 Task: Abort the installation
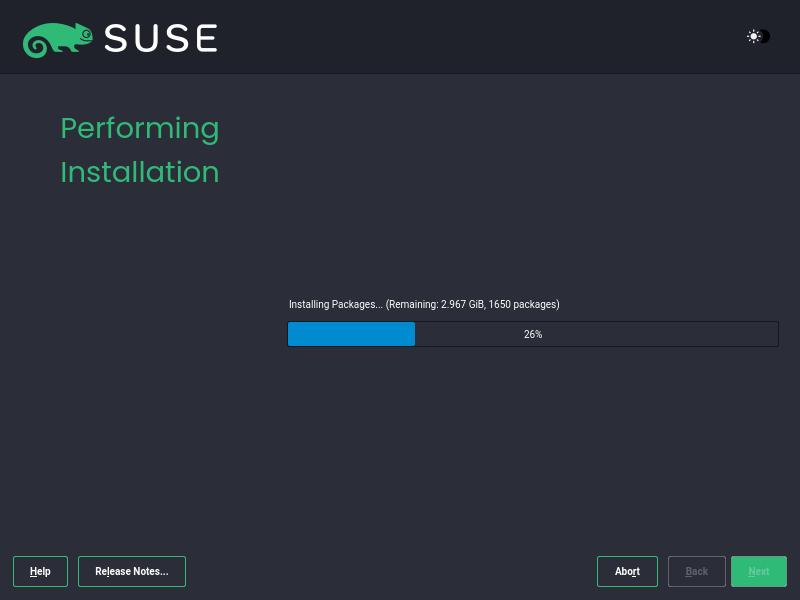(x=627, y=571)
